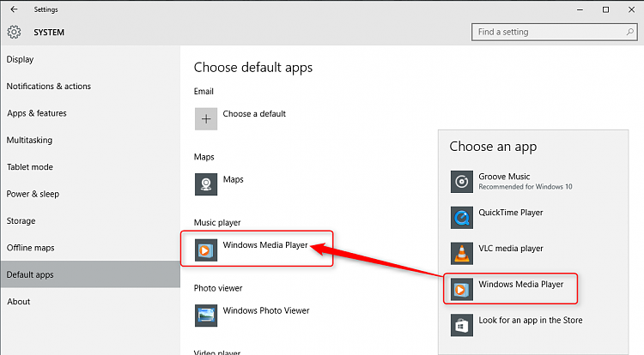This screenshot has height=355, width=644.
Task: Click the plus icon for Email default
Action: (206, 119)
